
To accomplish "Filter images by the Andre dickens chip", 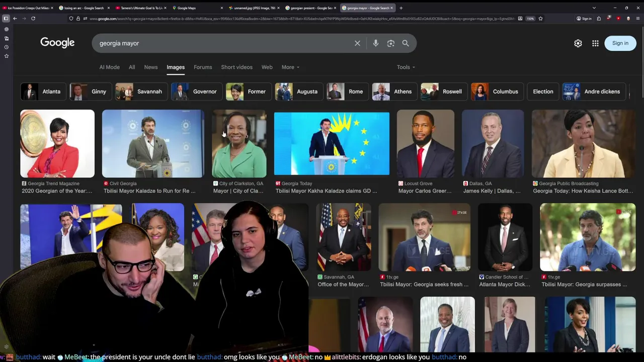I will point(594,92).
